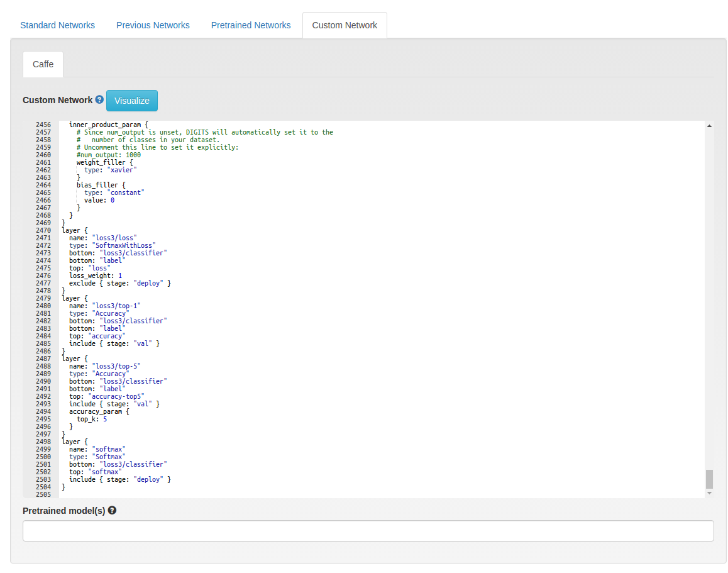Open the Previous Networks tab
The image size is (728, 573).
153,25
